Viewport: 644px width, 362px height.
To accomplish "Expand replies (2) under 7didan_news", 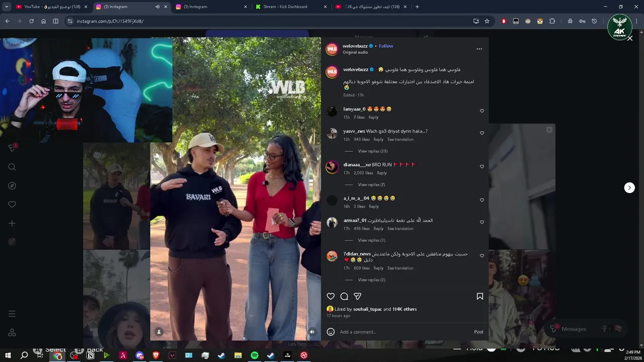I will [371, 280].
